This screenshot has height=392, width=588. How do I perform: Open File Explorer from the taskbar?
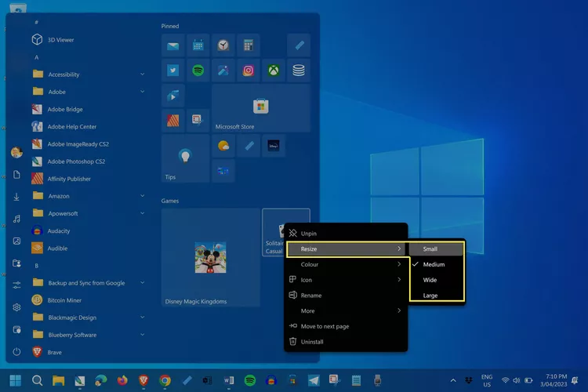[58, 381]
